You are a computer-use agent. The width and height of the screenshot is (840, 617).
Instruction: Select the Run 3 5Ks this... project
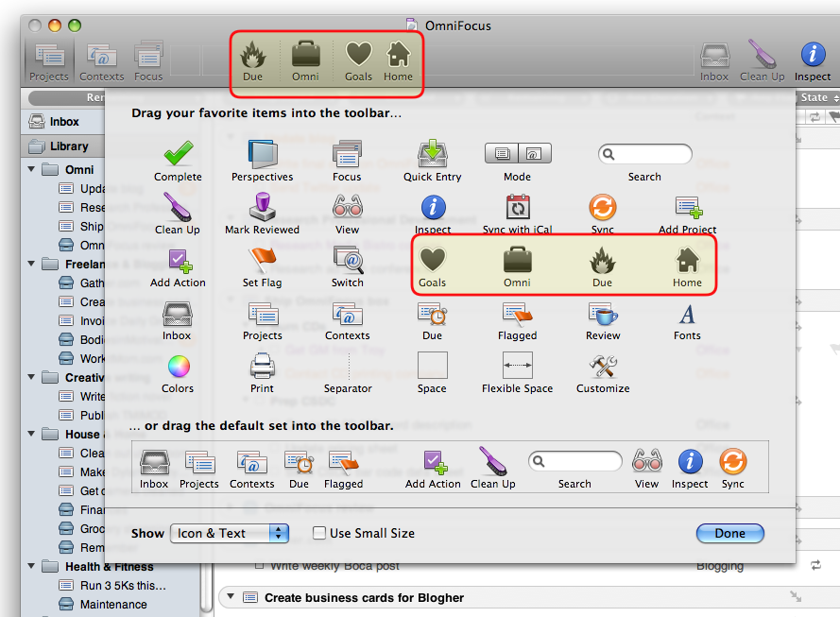[123, 586]
